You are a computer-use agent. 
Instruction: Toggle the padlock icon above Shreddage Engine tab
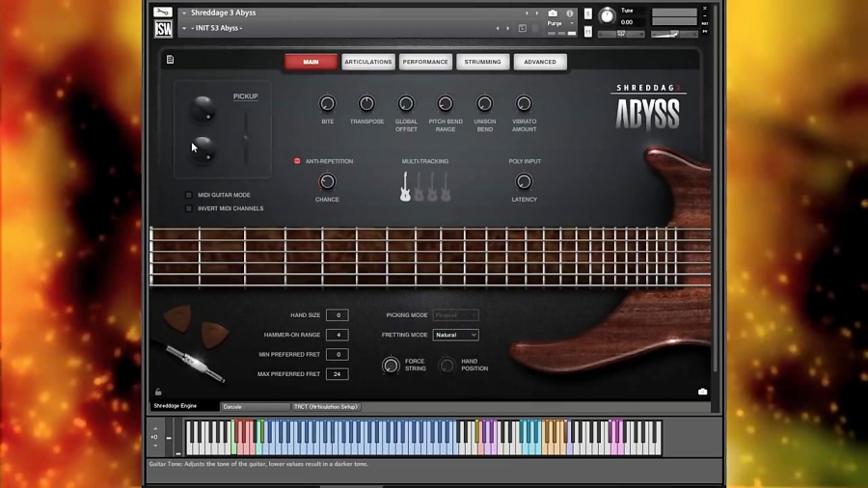point(158,393)
